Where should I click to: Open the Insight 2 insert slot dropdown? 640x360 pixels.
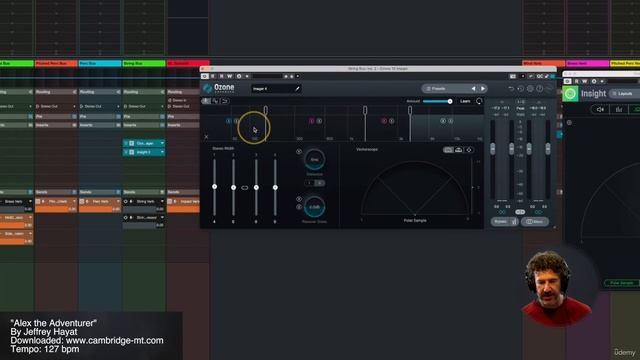[x=162, y=152]
